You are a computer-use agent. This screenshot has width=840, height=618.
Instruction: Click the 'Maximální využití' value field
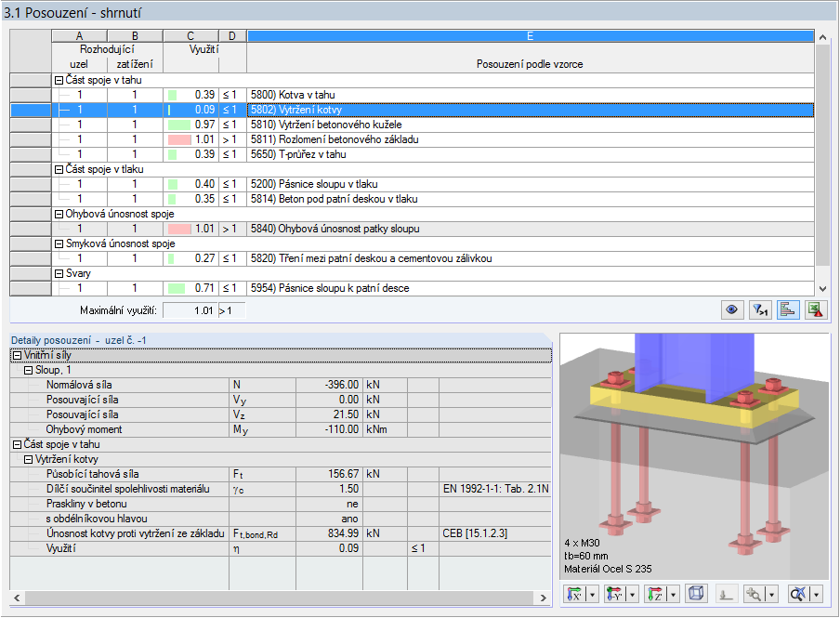[190, 311]
